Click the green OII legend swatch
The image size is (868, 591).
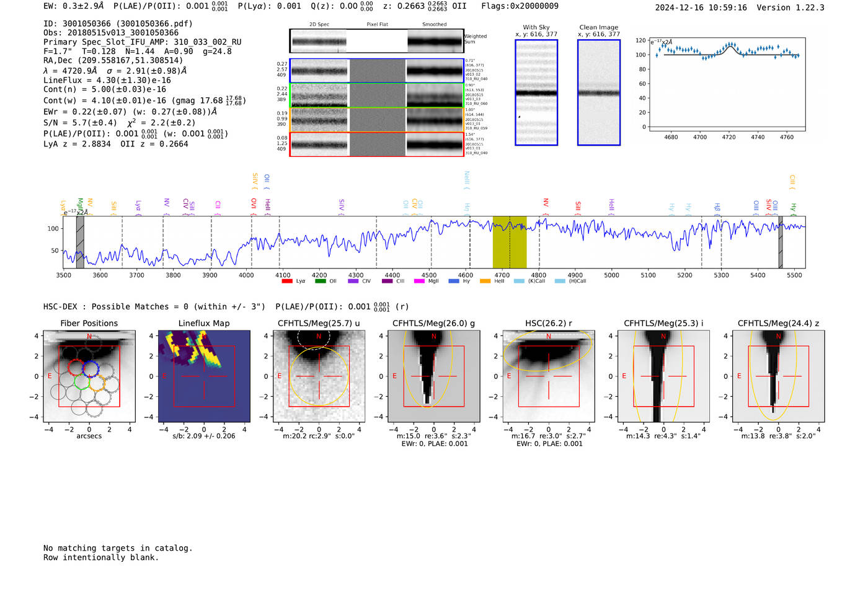(321, 282)
